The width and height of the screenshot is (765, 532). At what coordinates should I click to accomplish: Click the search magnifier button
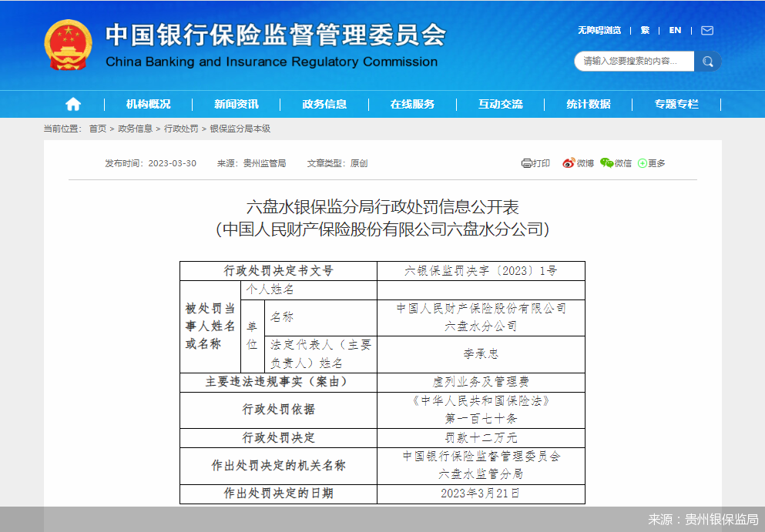click(706, 61)
